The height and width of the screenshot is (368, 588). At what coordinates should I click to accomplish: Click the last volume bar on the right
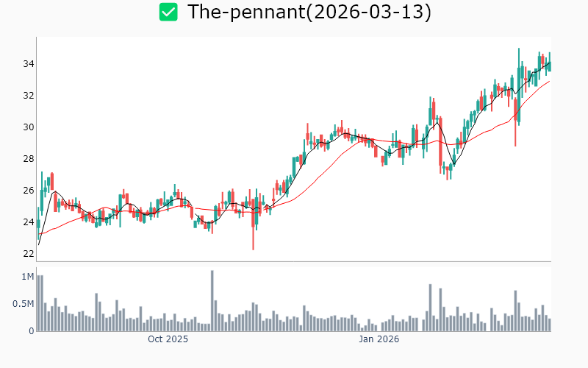pos(549,325)
